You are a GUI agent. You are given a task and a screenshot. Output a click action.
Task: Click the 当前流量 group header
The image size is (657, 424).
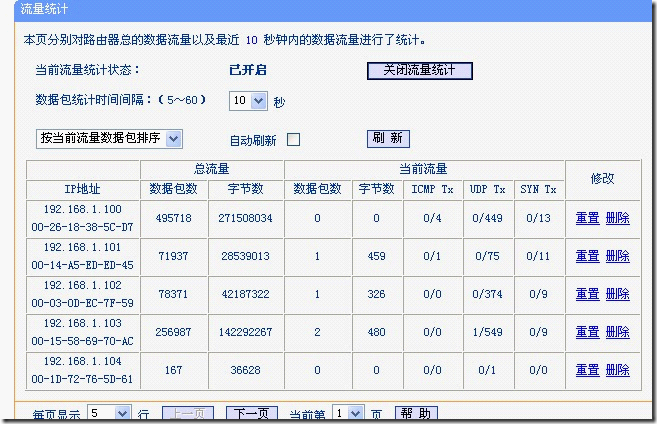(423, 169)
